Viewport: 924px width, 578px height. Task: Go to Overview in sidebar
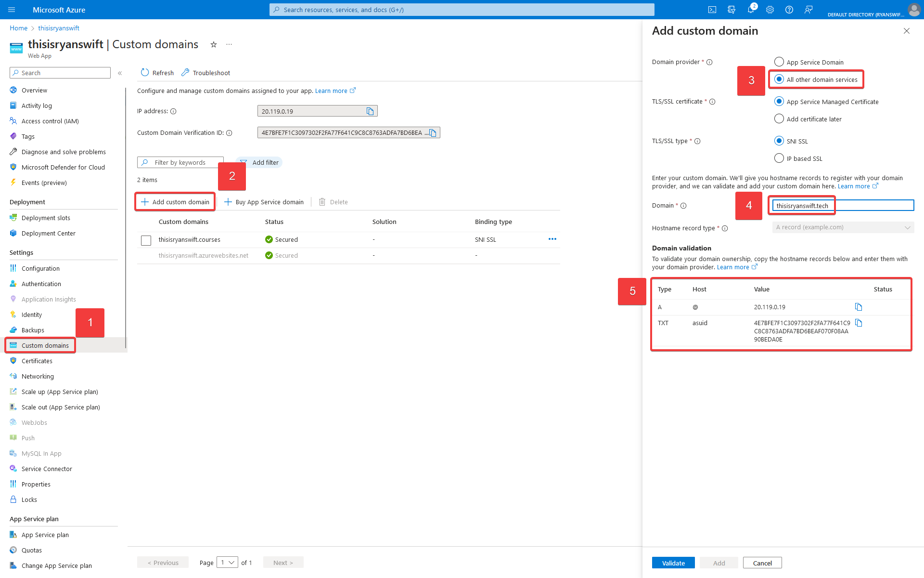[34, 90]
